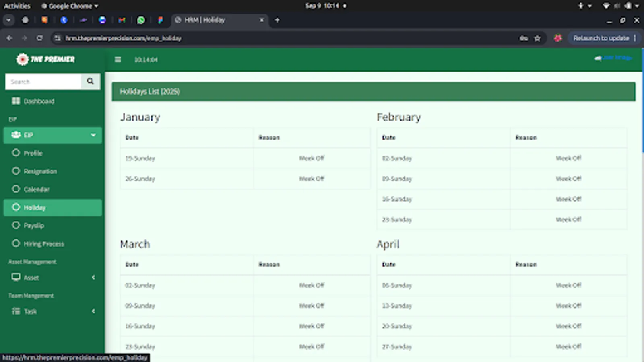
Task: Open the pinned Figma tab
Action: pyautogui.click(x=160, y=20)
